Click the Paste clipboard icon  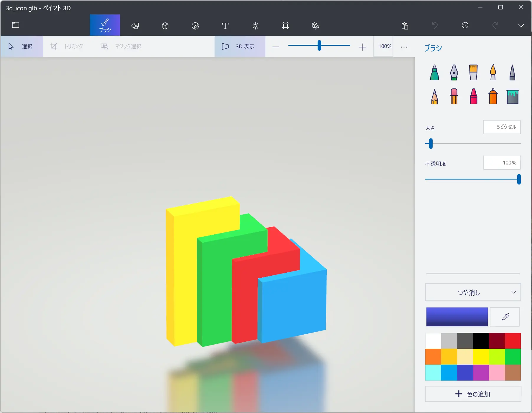[x=405, y=26]
